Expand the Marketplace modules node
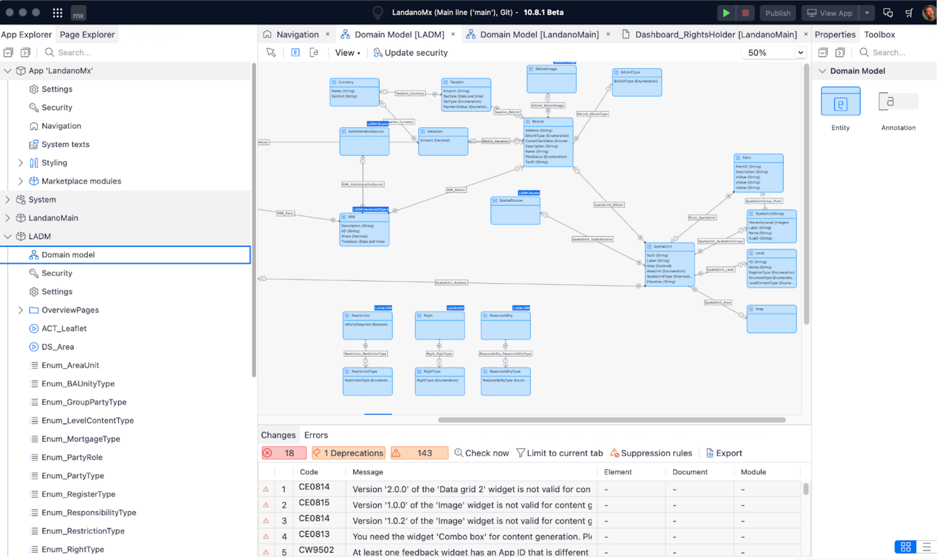The image size is (945, 560). click(x=20, y=181)
